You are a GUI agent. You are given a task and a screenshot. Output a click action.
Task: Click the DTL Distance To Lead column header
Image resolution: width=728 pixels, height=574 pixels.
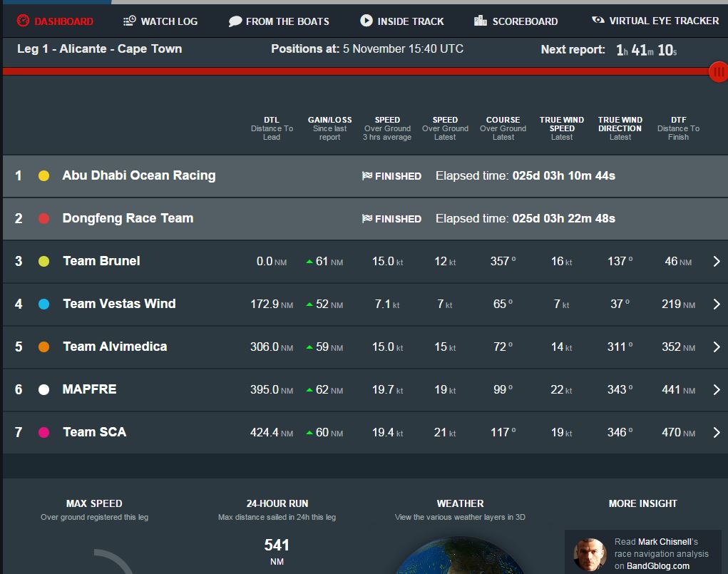click(272, 128)
